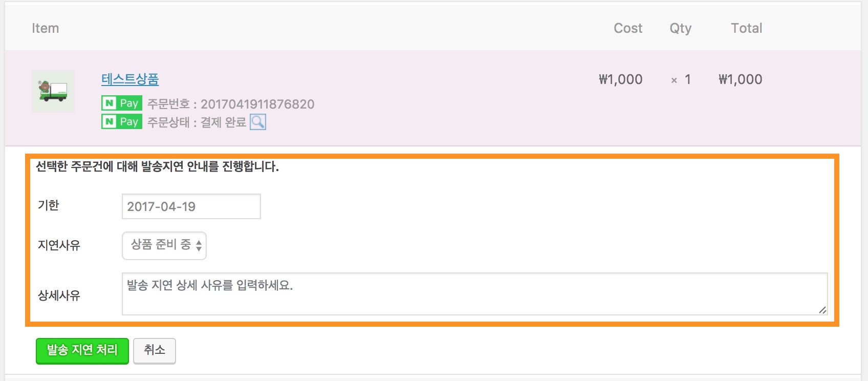Focus the 기한 date field 2017-04-19
The width and height of the screenshot is (868, 381).
click(x=191, y=206)
